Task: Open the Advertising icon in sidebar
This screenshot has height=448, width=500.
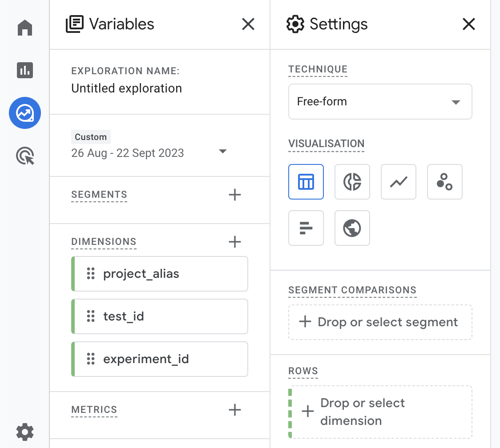Action: [x=25, y=156]
